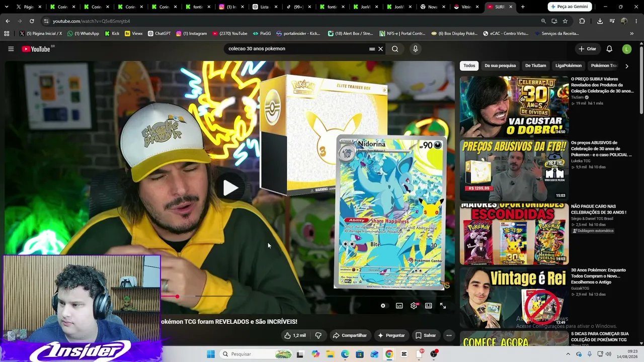Select the LigaPokémon filter chip

569,66
